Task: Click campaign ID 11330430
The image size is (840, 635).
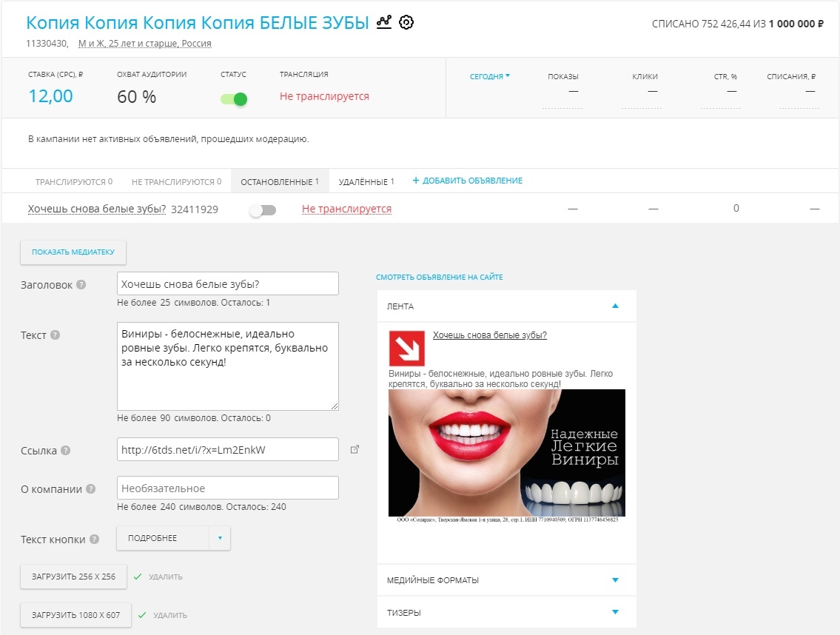Action: click(47, 44)
